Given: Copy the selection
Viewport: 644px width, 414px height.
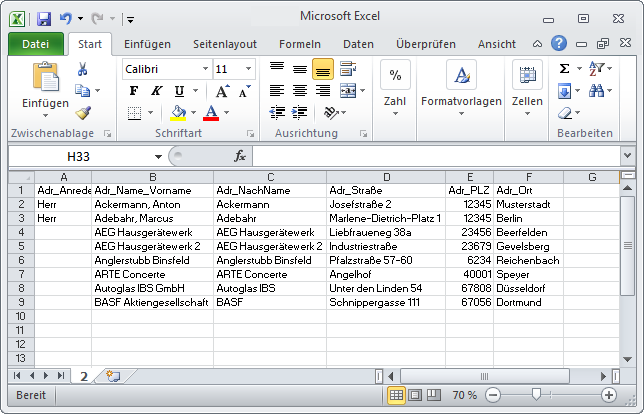Looking at the screenshot, I should (82, 90).
